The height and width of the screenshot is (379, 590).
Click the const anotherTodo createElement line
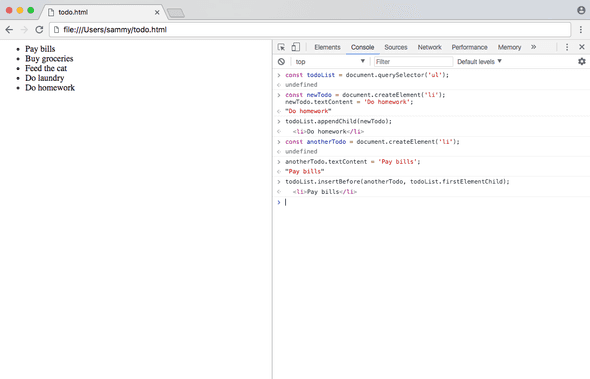click(372, 142)
